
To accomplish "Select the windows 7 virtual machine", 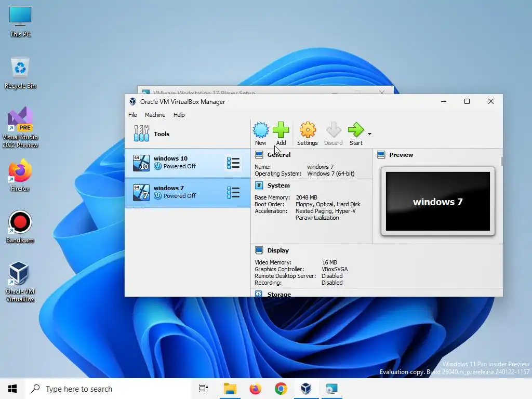I will coord(188,192).
